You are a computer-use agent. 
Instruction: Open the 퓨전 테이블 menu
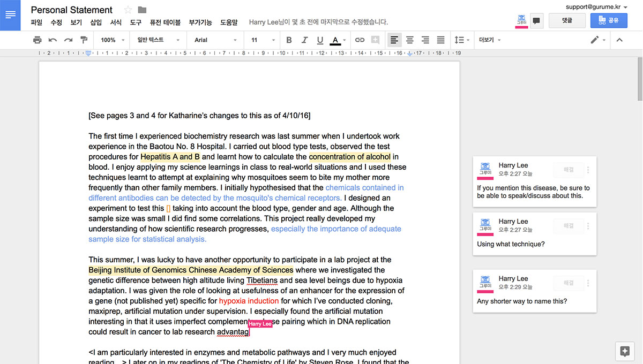(165, 22)
